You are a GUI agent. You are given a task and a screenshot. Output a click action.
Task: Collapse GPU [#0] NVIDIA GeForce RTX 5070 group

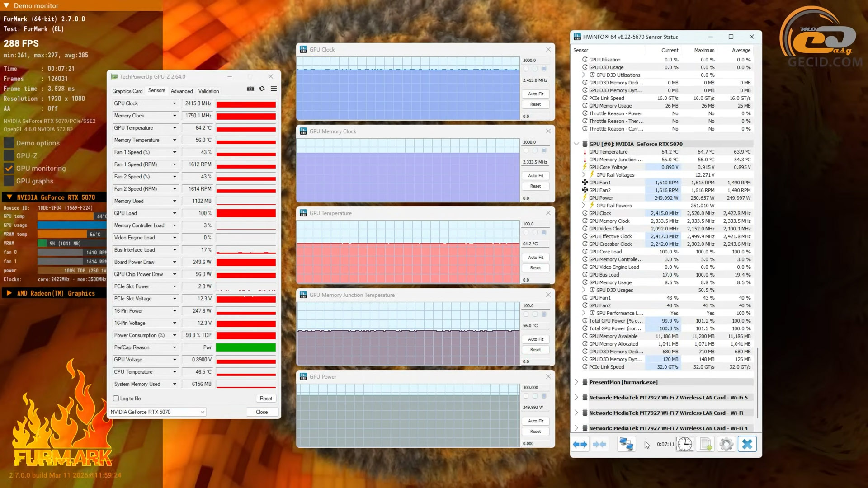tap(576, 144)
